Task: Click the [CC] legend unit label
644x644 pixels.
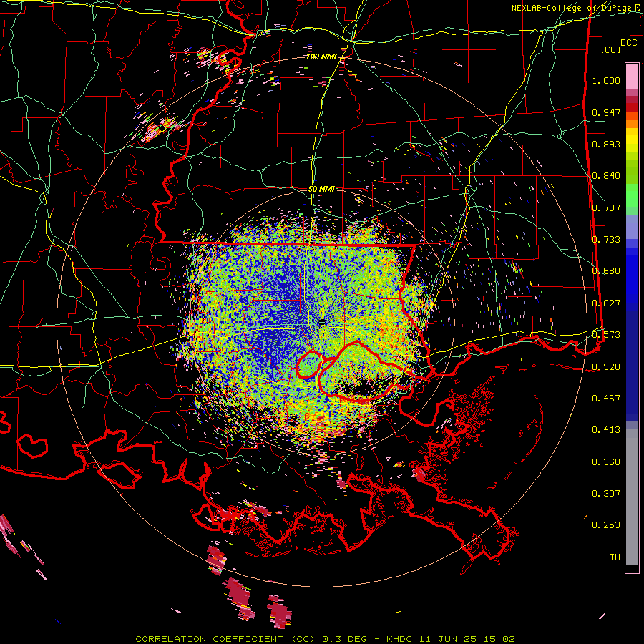Action: [x=611, y=49]
